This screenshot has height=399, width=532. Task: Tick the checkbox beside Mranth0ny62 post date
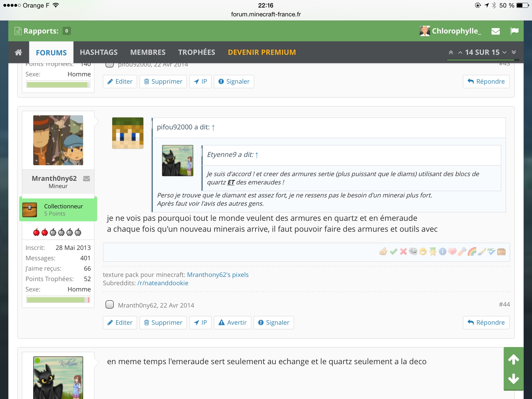coord(110,304)
